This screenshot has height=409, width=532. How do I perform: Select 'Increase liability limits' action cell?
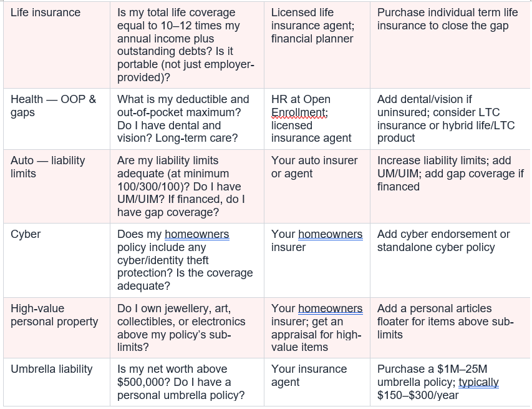point(450,187)
